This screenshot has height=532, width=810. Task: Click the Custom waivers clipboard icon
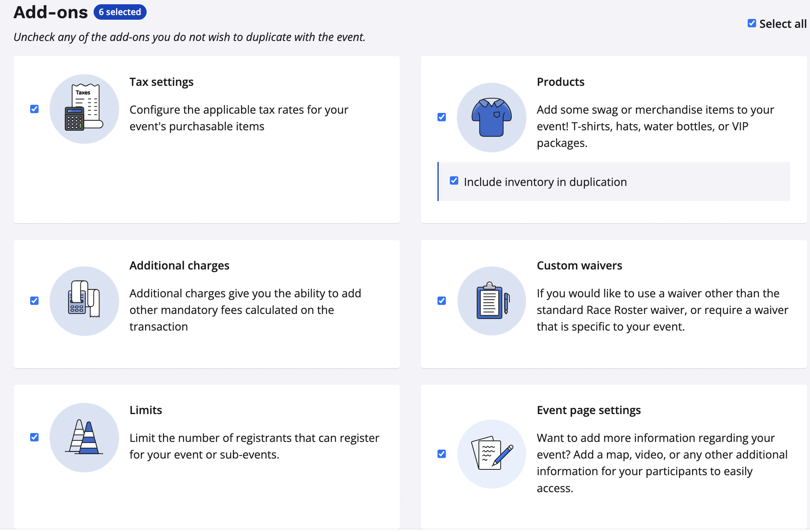tap(491, 300)
